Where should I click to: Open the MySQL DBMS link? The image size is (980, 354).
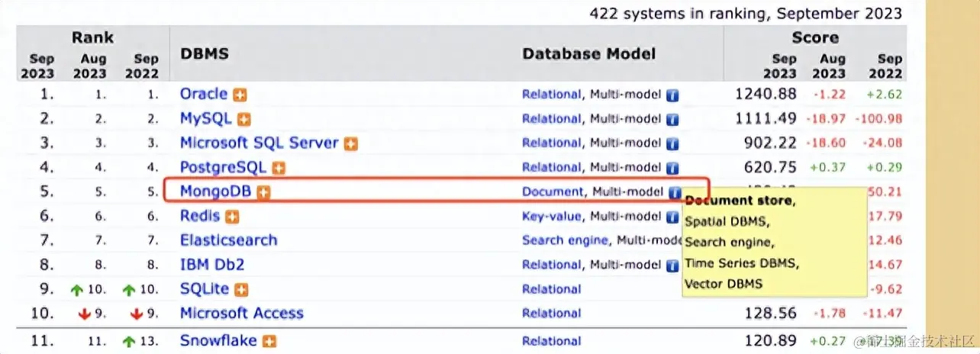click(206, 118)
